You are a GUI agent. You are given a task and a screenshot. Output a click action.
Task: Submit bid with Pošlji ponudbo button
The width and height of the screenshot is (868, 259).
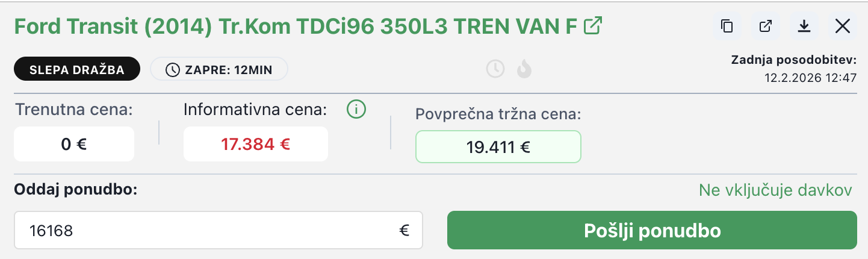652,229
